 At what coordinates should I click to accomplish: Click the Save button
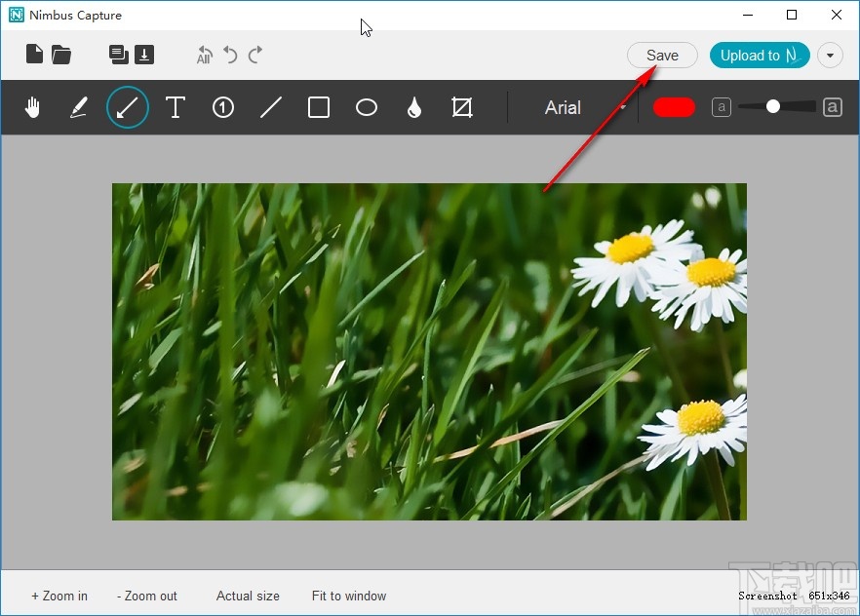[x=662, y=56]
